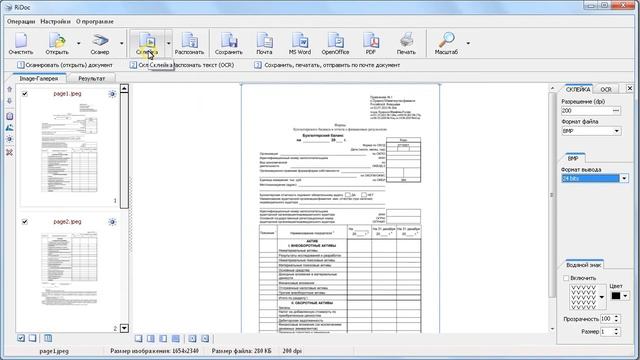Select the Image-Галерея tab
Image resolution: width=640 pixels, height=360 pixels.
(39, 78)
